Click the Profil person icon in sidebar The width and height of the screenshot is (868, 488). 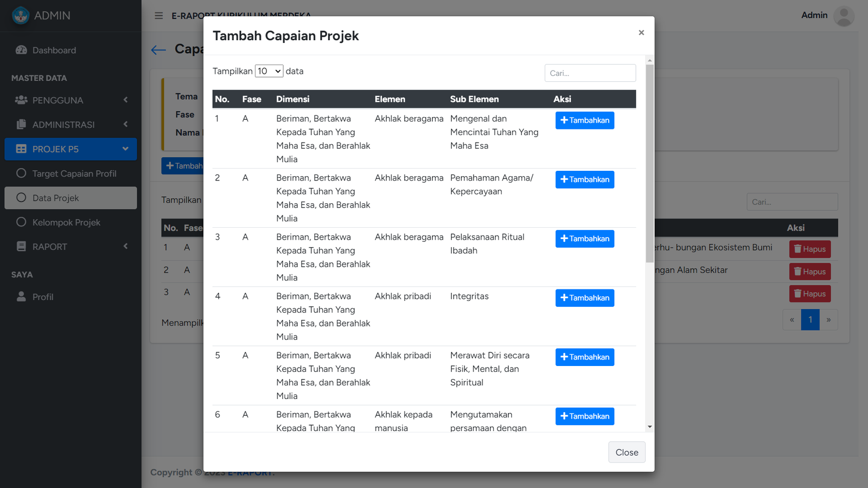21,297
